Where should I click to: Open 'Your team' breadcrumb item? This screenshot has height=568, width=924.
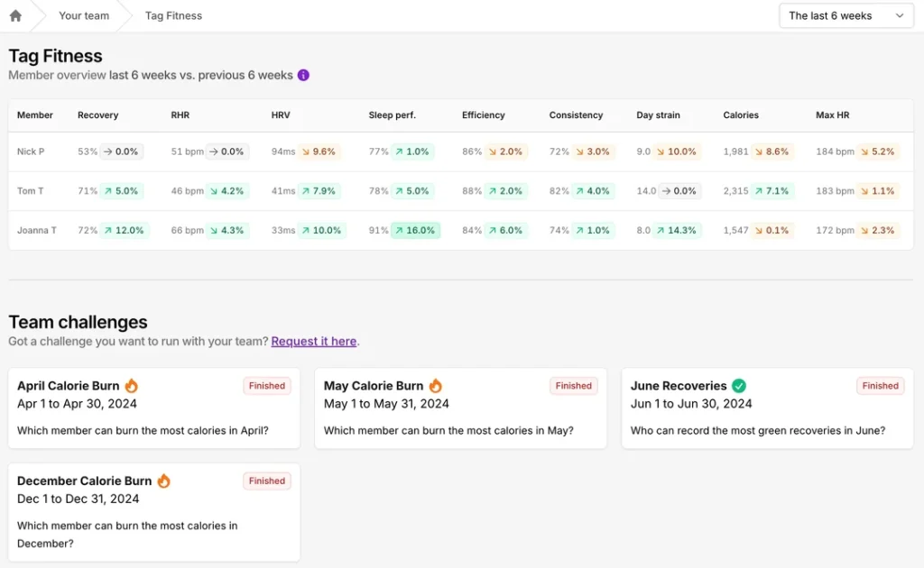click(x=84, y=15)
